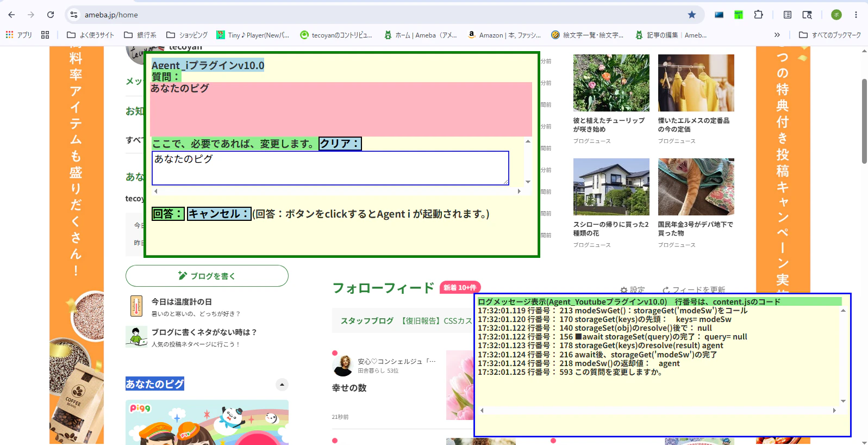Open site information icon in address bar

click(x=74, y=15)
